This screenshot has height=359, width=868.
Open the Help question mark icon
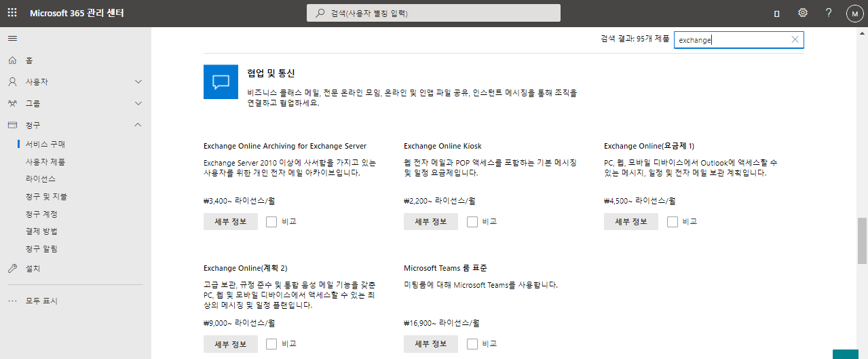tap(829, 13)
